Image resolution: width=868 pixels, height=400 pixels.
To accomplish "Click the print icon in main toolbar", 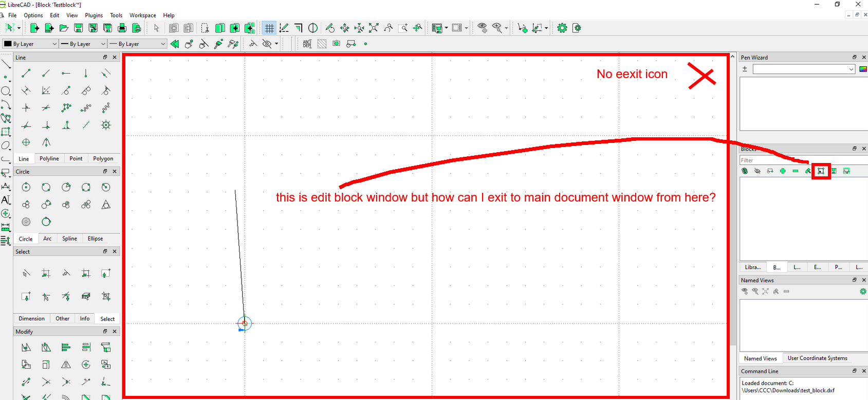I will coord(122,28).
